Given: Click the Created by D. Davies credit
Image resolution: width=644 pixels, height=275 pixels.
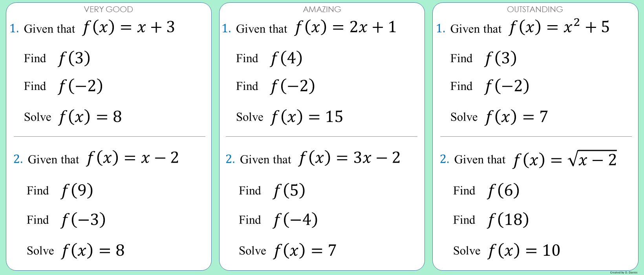Looking at the screenshot, I should tap(624, 272).
